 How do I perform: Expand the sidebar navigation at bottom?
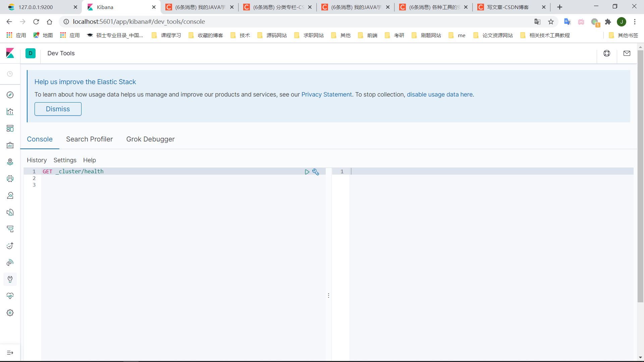(x=10, y=353)
